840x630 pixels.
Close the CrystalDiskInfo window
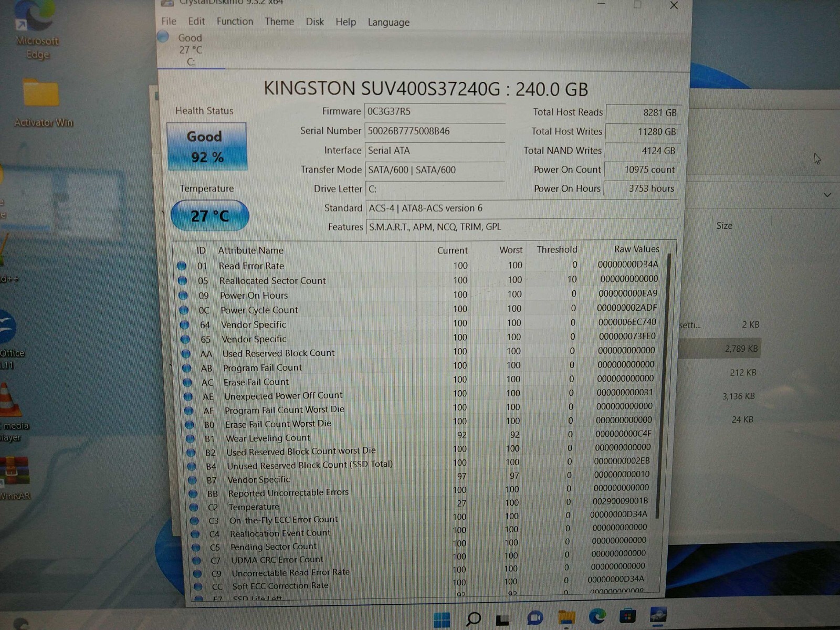[x=674, y=6]
